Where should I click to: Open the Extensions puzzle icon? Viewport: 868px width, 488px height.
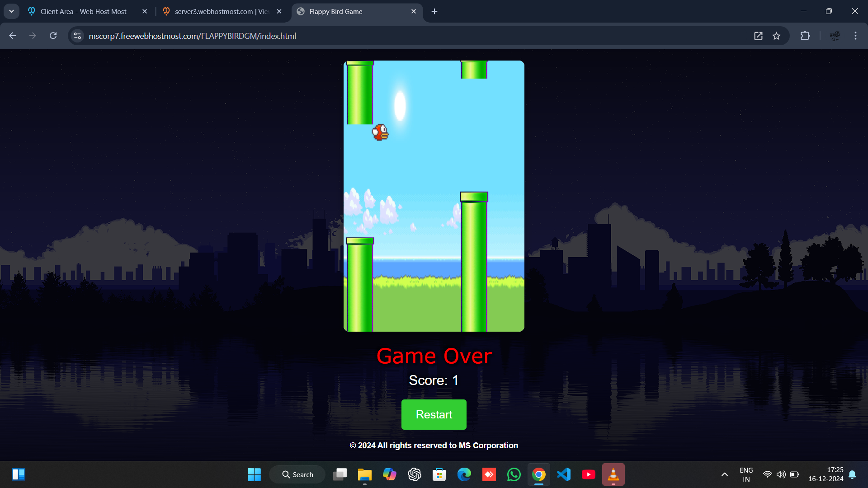coord(805,36)
